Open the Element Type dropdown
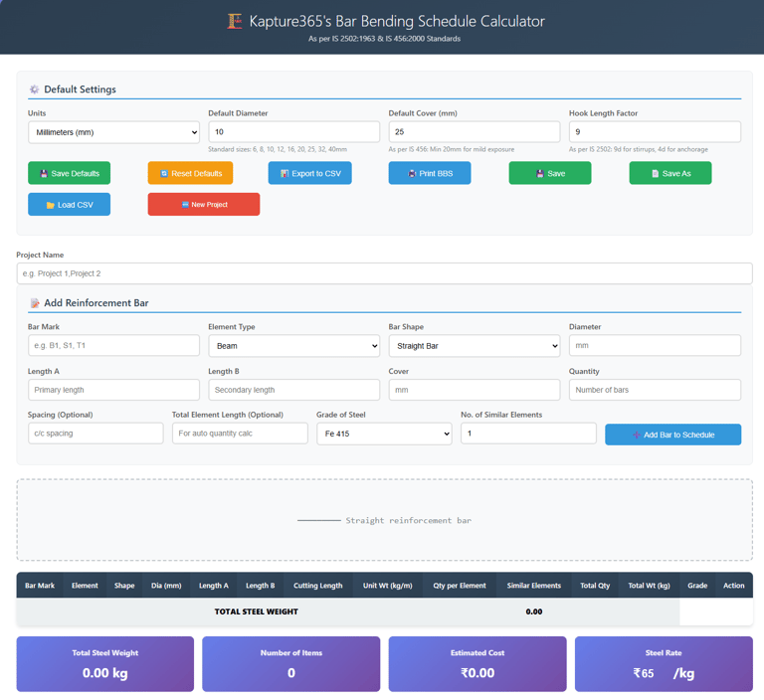 (x=293, y=346)
